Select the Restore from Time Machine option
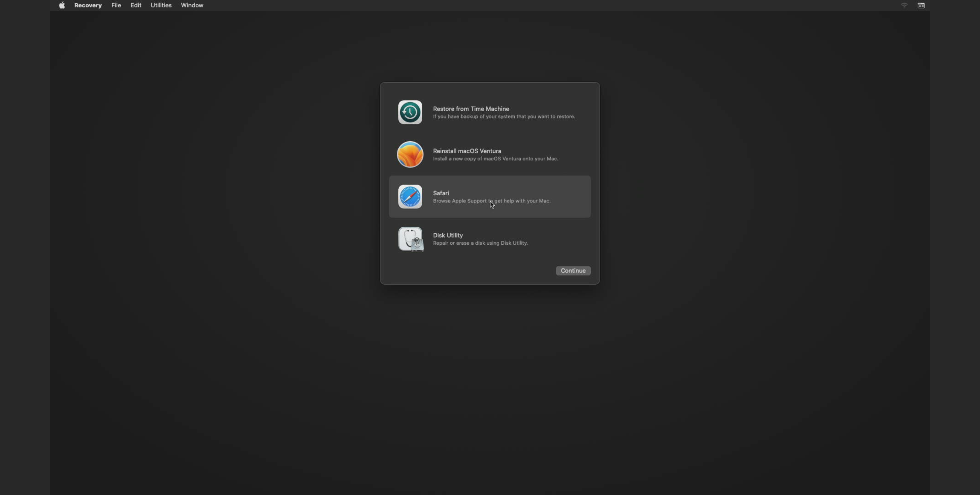This screenshot has height=495, width=980. pyautogui.click(x=490, y=112)
